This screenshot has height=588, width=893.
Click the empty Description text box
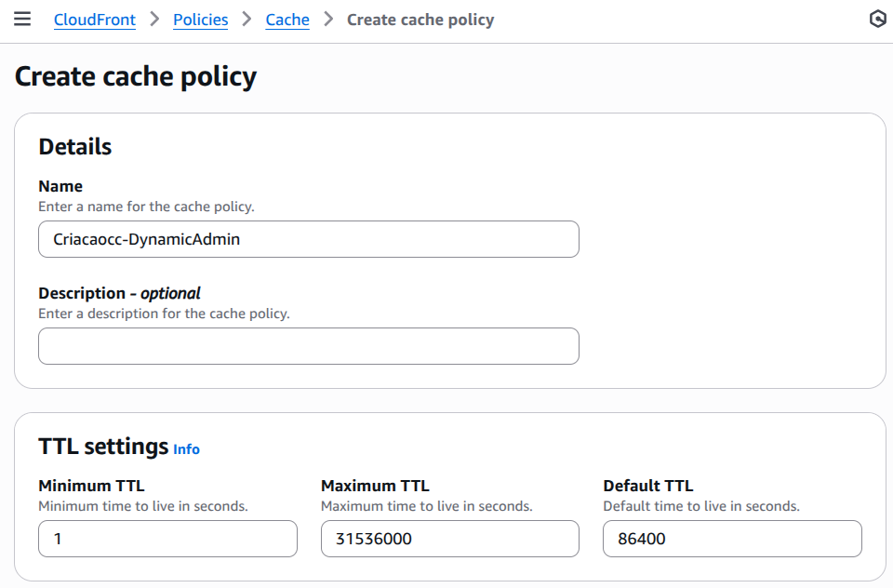(308, 346)
